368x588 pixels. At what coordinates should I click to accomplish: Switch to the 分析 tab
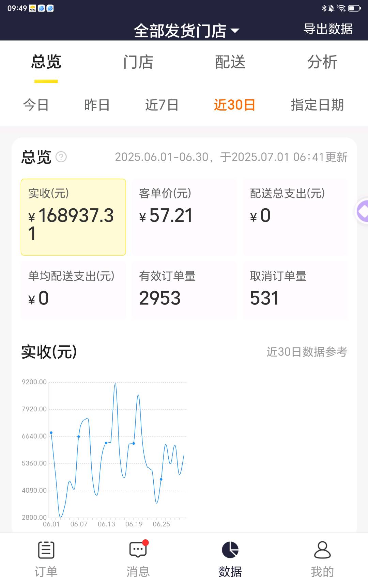(322, 62)
